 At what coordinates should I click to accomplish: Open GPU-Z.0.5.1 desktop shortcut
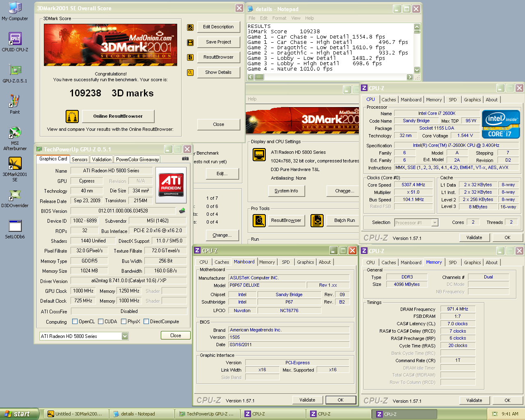(15, 73)
